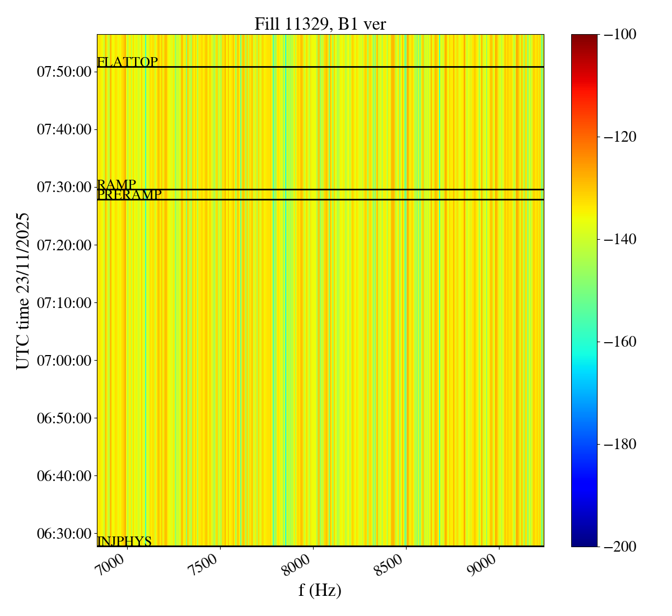Click the 07:50:00 time tick label

[x=64, y=72]
